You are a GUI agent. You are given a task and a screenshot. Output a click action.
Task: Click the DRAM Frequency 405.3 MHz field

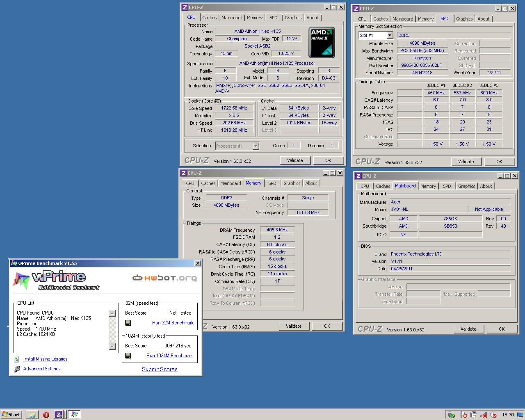277,230
